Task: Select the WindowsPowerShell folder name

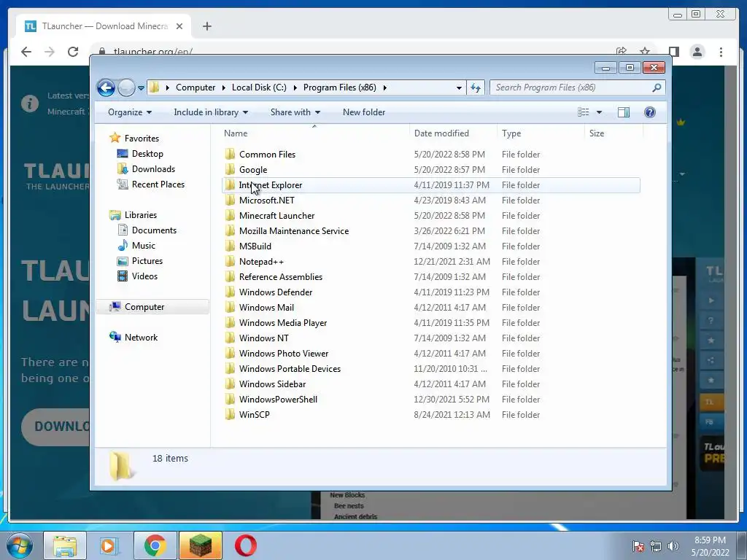Action: pyautogui.click(x=278, y=400)
